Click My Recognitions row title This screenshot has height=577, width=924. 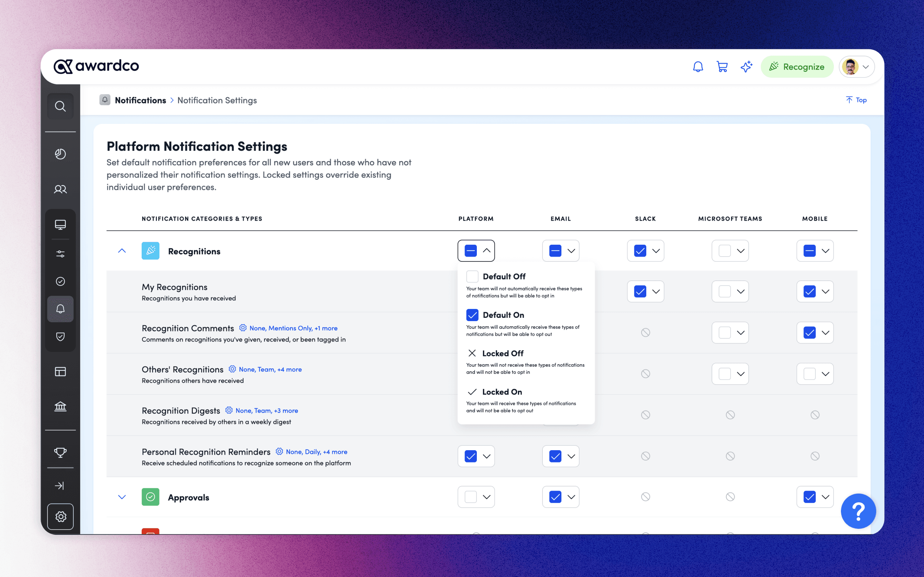pos(174,287)
